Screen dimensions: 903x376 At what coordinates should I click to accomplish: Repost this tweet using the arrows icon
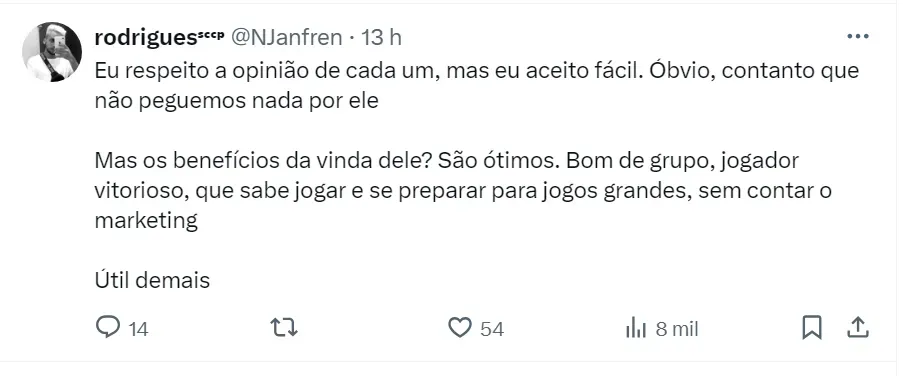pyautogui.click(x=284, y=328)
